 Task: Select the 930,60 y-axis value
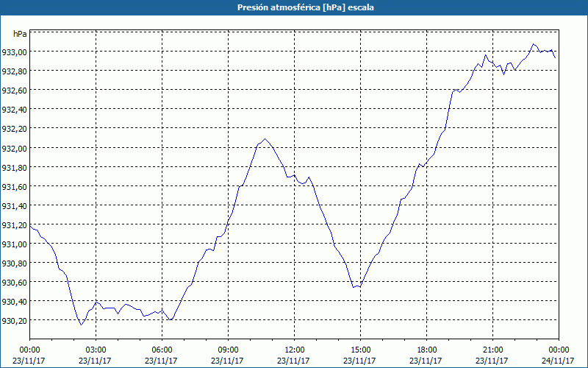pos(14,282)
